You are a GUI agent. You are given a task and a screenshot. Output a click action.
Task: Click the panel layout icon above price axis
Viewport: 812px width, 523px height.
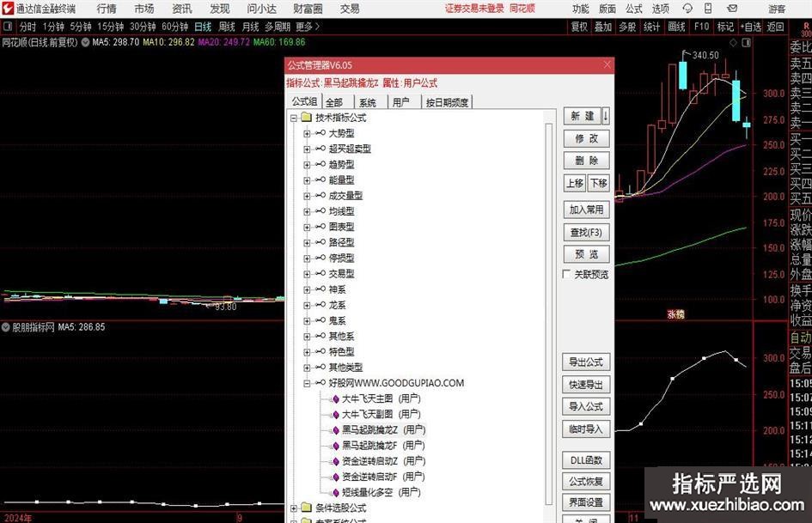click(x=746, y=42)
